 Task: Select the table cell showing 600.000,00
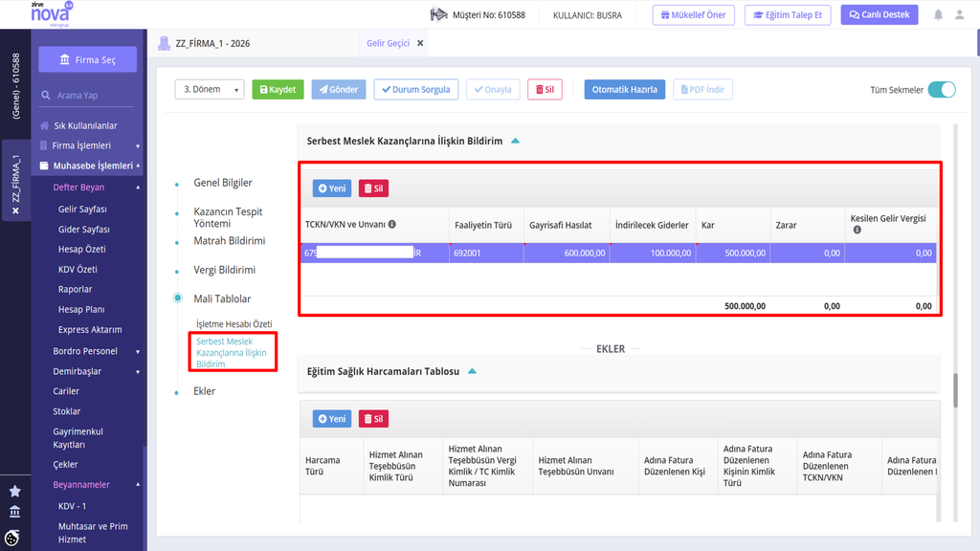[x=567, y=253]
